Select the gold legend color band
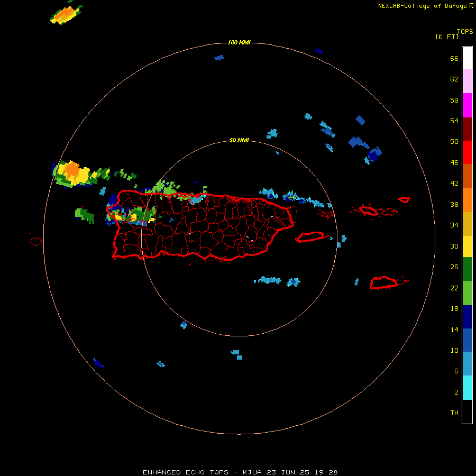The height and width of the screenshot is (476, 476). [467, 224]
